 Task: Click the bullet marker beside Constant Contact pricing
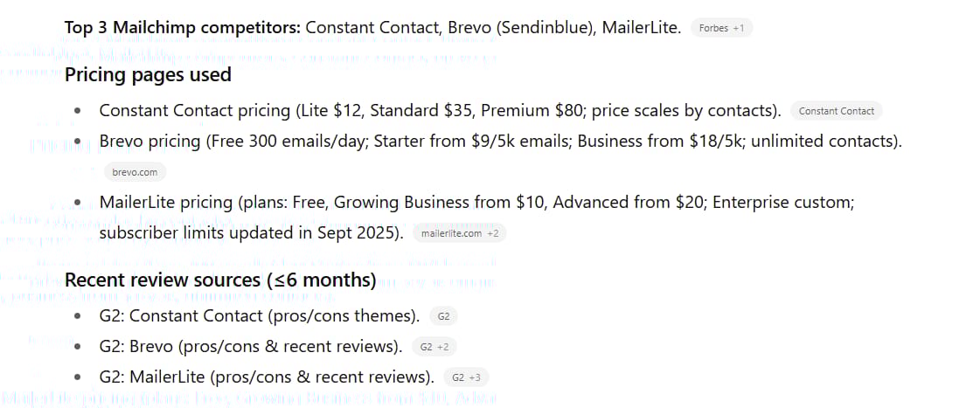tap(79, 112)
